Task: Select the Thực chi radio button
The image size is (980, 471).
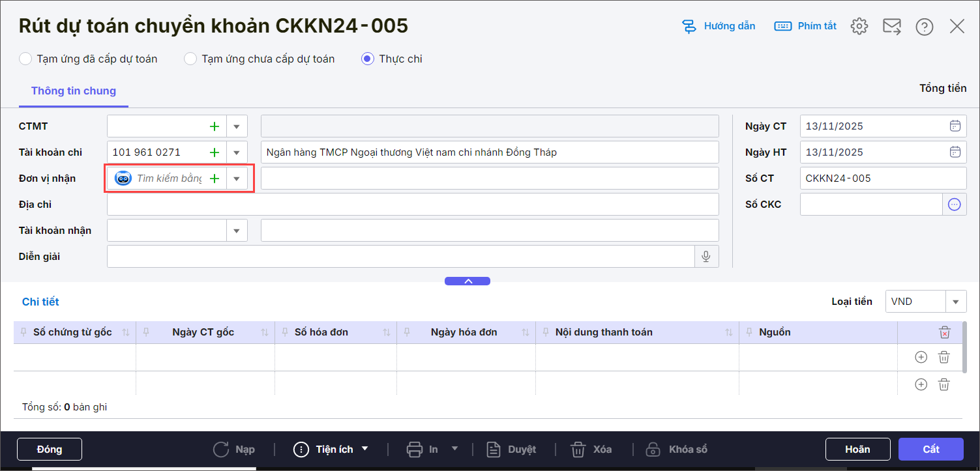Action: click(367, 59)
